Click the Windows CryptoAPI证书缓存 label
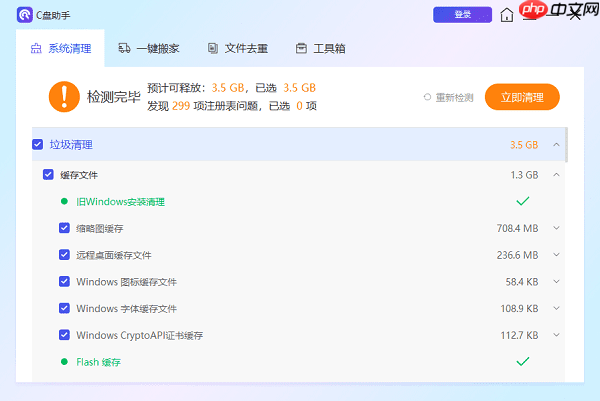 pyautogui.click(x=140, y=335)
